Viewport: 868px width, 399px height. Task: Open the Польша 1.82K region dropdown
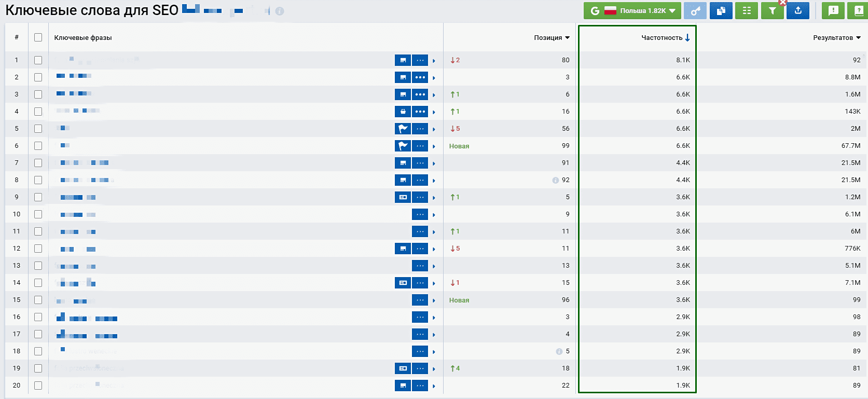pos(632,10)
